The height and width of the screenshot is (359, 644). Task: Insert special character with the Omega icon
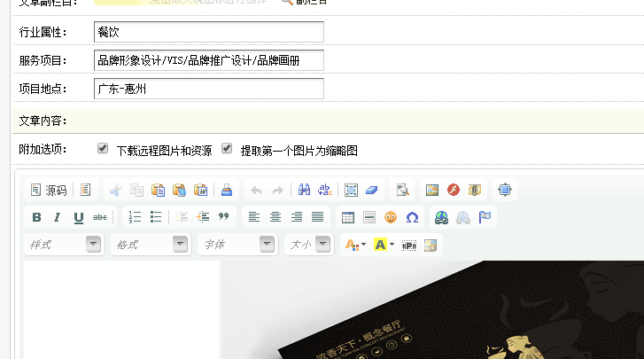pyautogui.click(x=412, y=217)
